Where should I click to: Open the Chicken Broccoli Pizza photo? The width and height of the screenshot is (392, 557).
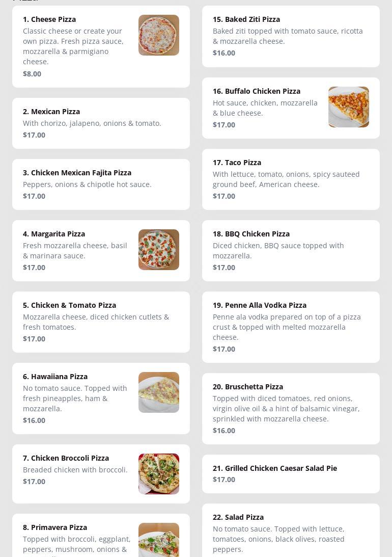click(158, 474)
